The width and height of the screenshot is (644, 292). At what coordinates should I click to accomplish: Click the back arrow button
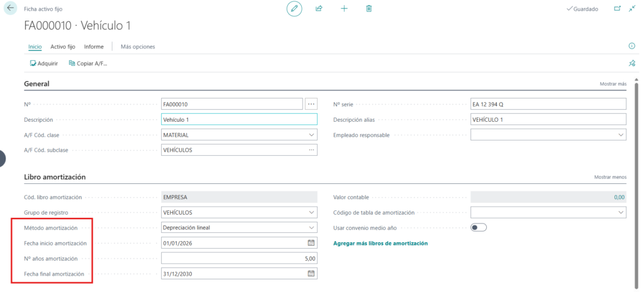point(11,9)
